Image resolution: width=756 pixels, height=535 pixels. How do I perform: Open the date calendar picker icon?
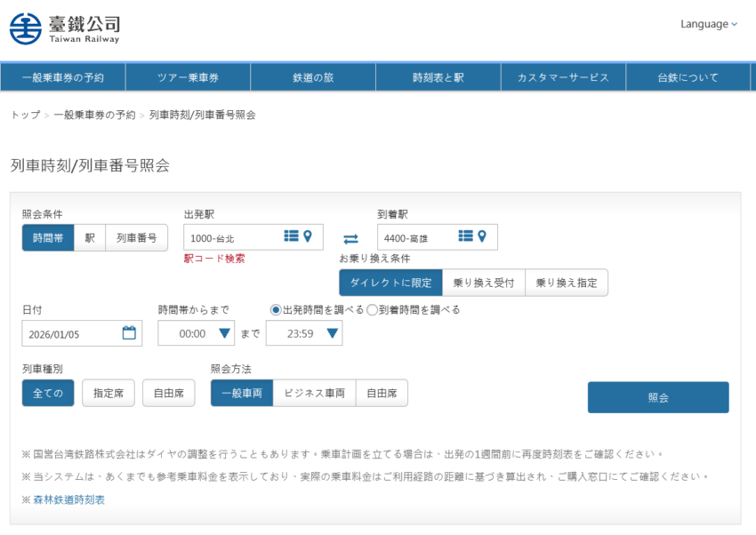click(129, 333)
